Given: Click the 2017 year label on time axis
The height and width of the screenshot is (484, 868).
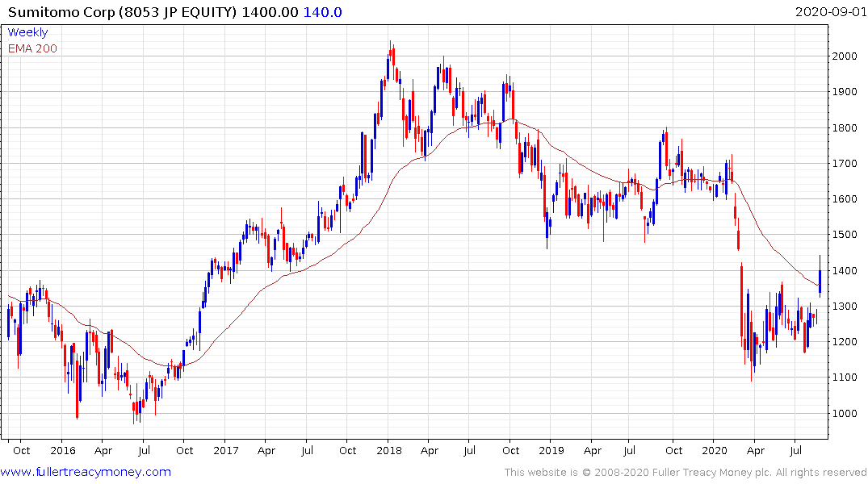Looking at the screenshot, I should [x=226, y=450].
